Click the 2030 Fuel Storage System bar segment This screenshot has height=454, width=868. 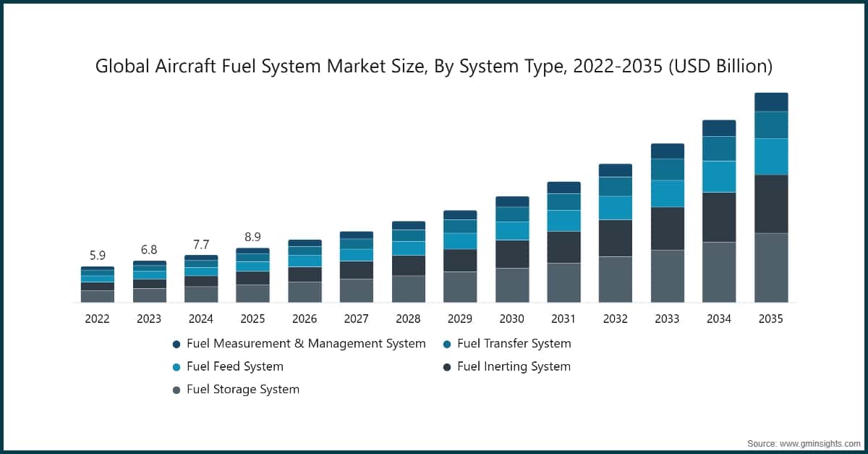pyautogui.click(x=512, y=285)
